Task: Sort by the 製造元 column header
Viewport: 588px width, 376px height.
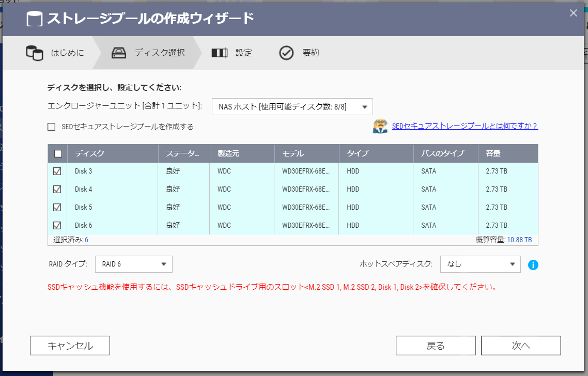Action: click(242, 154)
